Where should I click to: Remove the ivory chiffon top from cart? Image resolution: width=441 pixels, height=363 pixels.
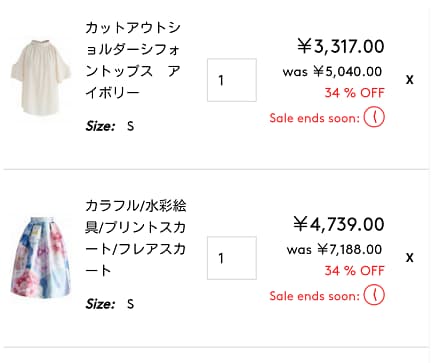(410, 80)
